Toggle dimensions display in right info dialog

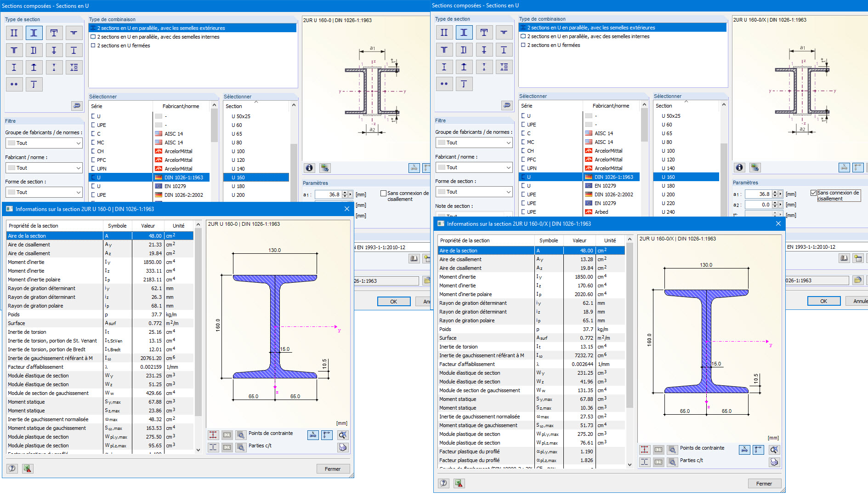(744, 450)
